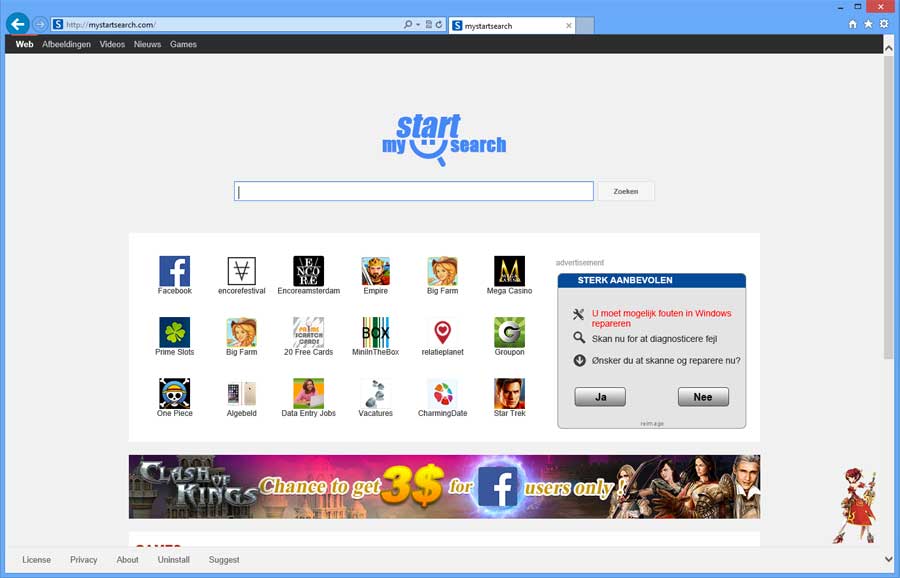Open the 20 Free Cards icon
Viewport: 900px width, 578px height.
coord(308,332)
